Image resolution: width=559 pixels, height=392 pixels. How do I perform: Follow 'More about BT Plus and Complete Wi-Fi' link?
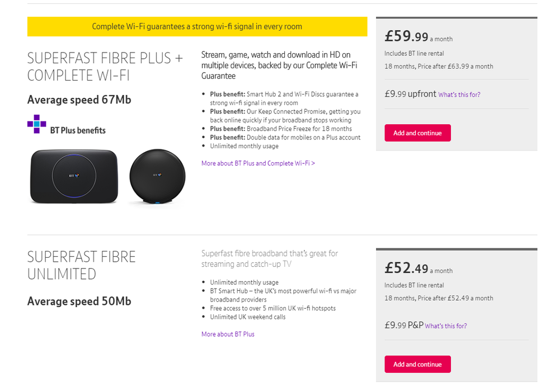coord(258,163)
